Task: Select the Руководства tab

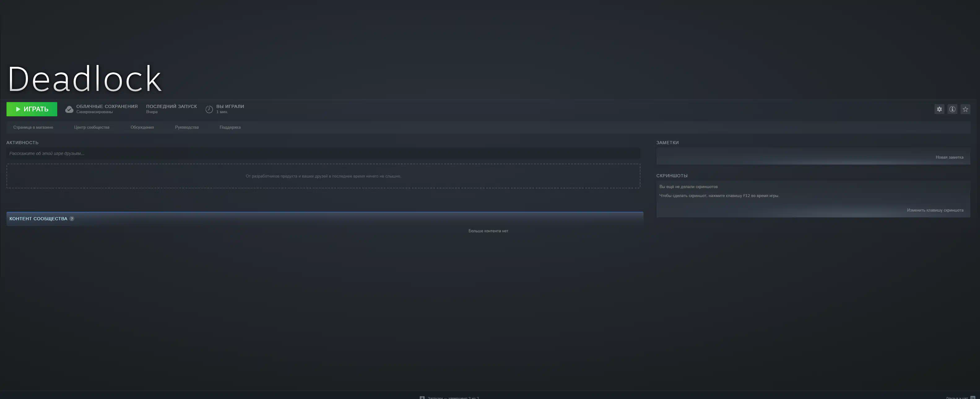Action: coord(187,127)
